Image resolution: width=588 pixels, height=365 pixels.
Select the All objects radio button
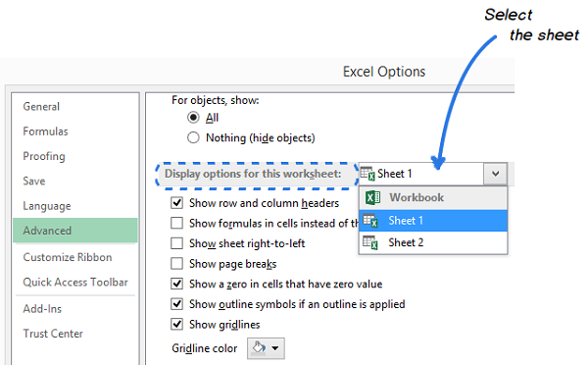tap(193, 118)
